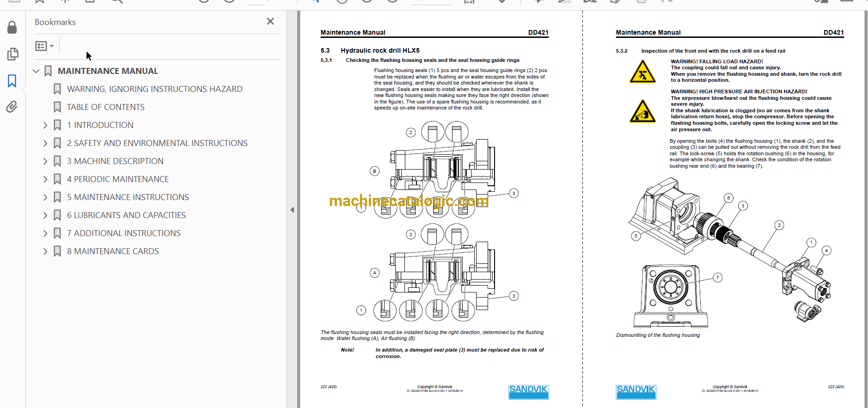Open the bookmarks options dropdown menu

(45, 46)
